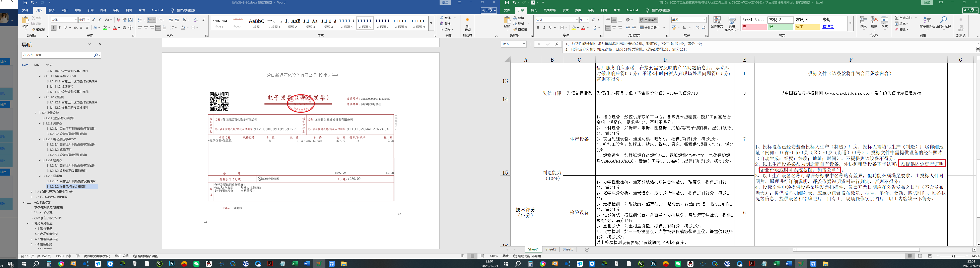Open Word 插入 ribbon tab
980x268 pixels.
point(52,10)
